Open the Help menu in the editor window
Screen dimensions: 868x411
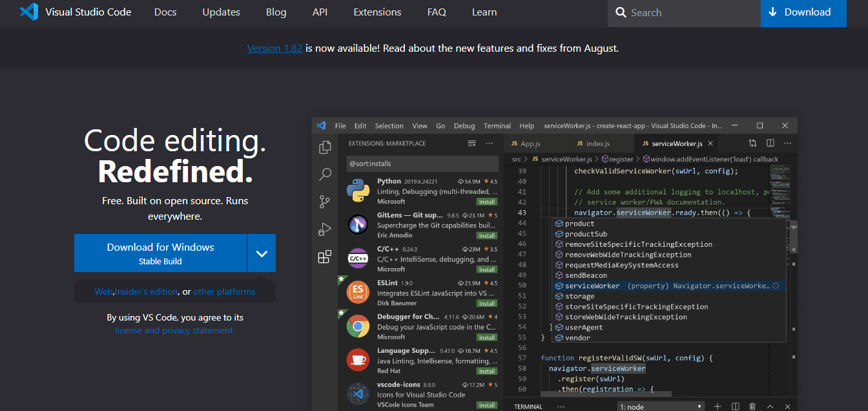coord(527,126)
